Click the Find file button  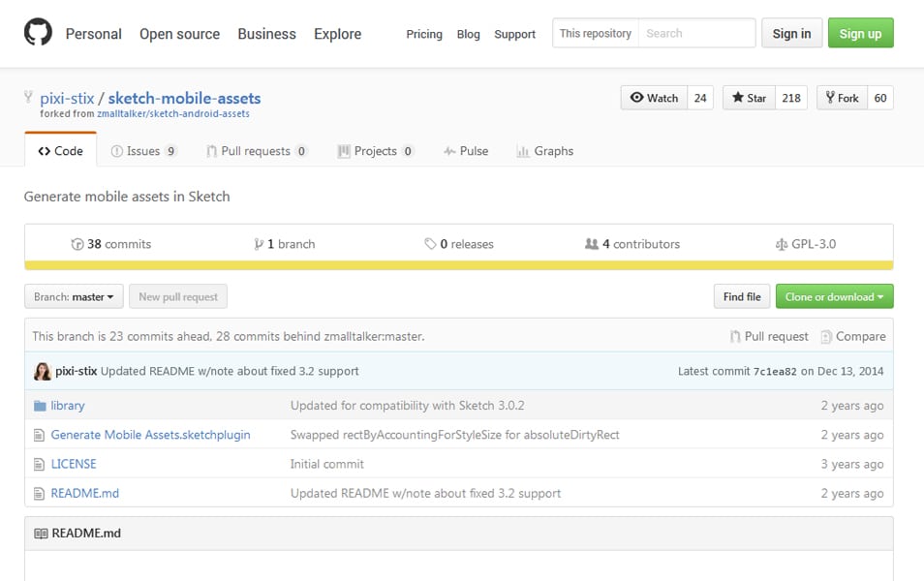pos(742,296)
